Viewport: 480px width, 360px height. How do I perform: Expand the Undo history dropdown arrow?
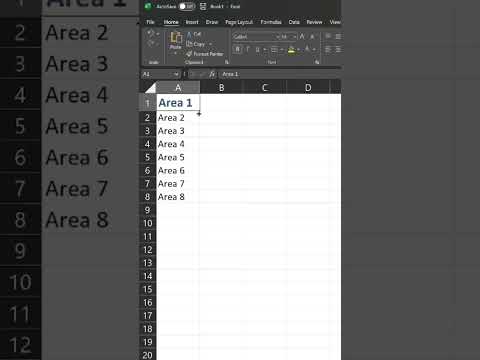coord(158,34)
